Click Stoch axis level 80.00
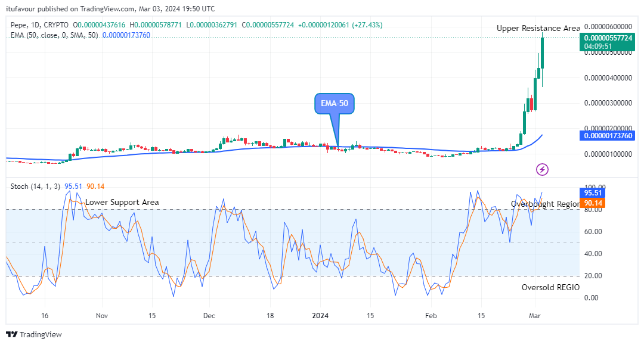Screen dimensions: 644x345 coord(593,210)
